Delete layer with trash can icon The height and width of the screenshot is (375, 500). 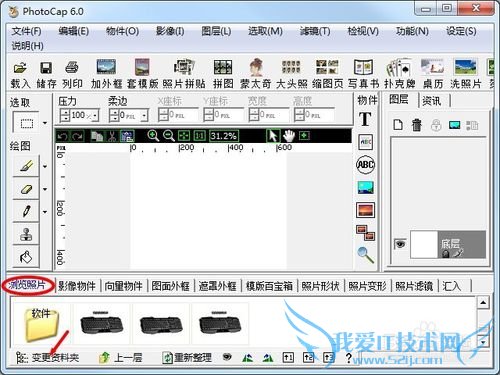pos(417,125)
